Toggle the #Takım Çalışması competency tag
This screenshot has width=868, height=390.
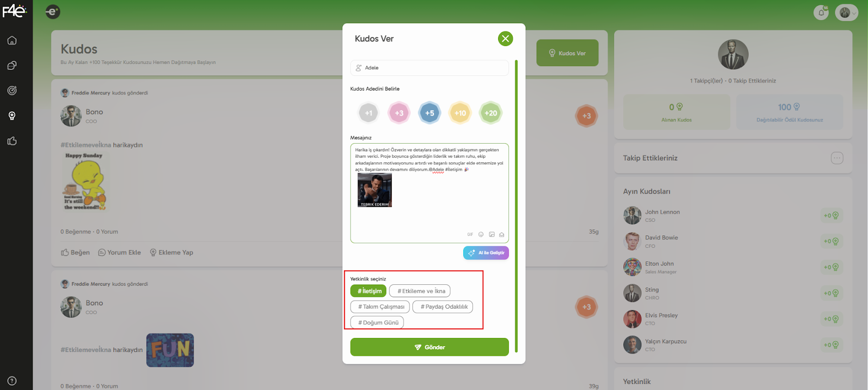380,306
